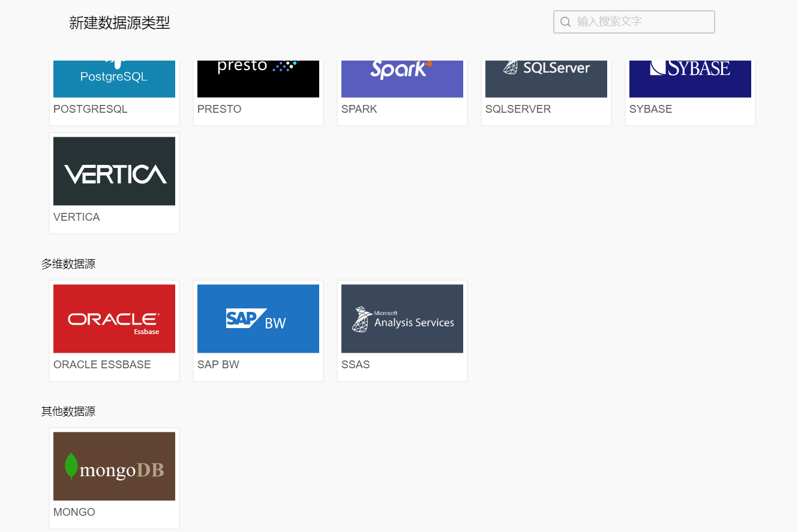Viewport: 798px width, 532px height.
Task: Click the 其他数据源 section heading
Action: pos(68,411)
